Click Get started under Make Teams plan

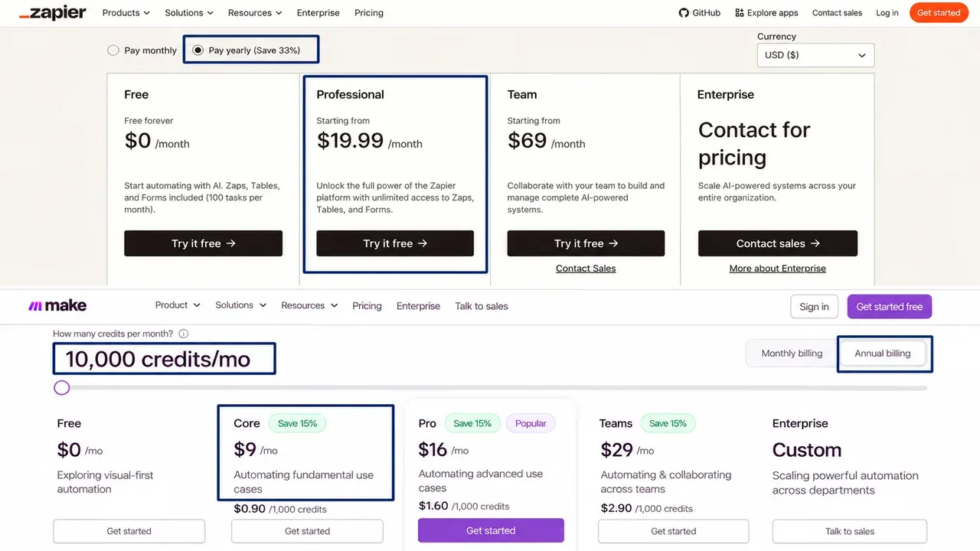[674, 531]
